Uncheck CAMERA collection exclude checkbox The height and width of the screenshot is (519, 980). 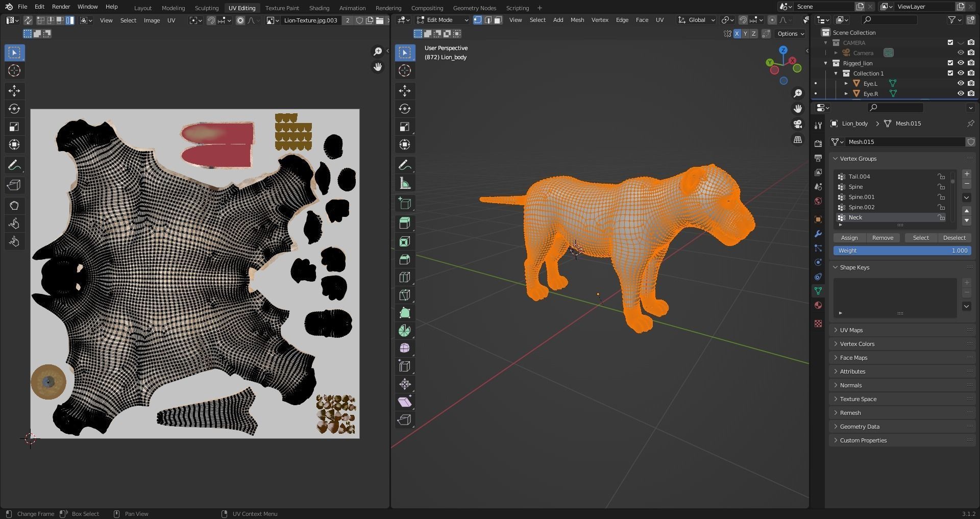point(950,42)
